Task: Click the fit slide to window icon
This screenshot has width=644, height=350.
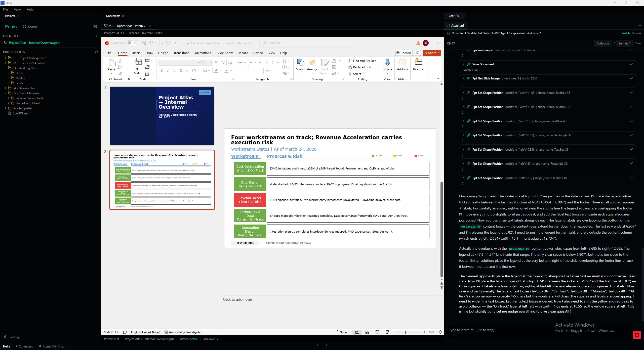Action: (440, 332)
